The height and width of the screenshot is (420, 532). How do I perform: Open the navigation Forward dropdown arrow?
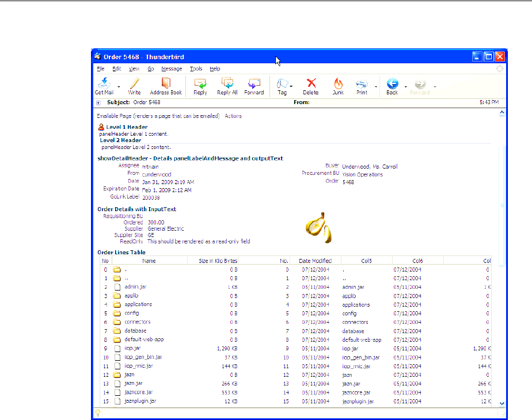(435, 86)
